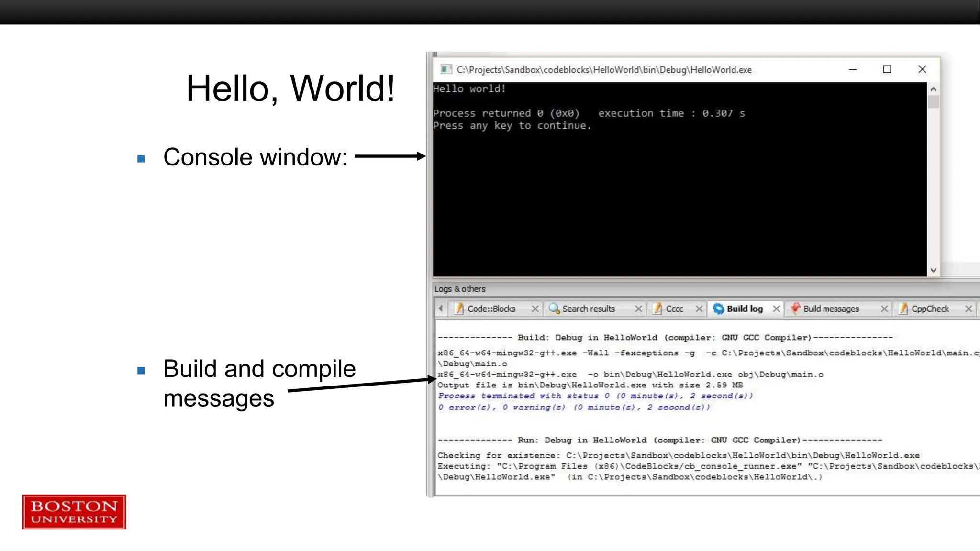Screen dimensions: 980x551
Task: Switch to the Search results tab
Action: (x=588, y=309)
